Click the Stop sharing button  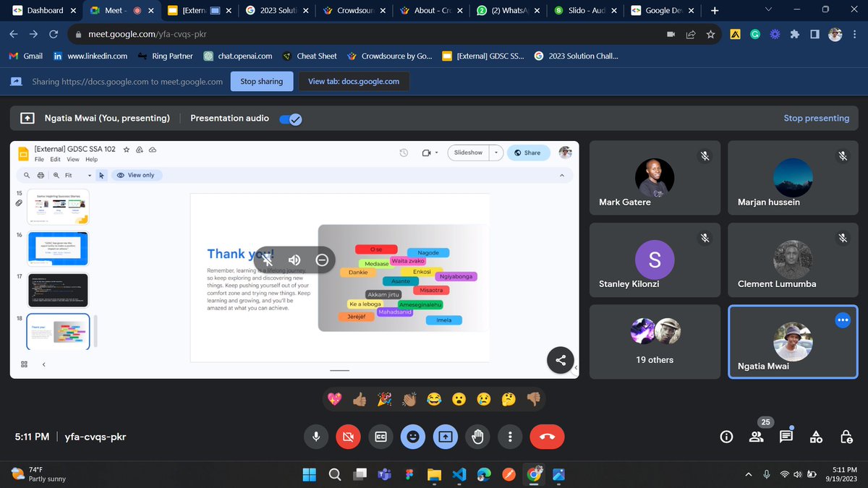(261, 81)
